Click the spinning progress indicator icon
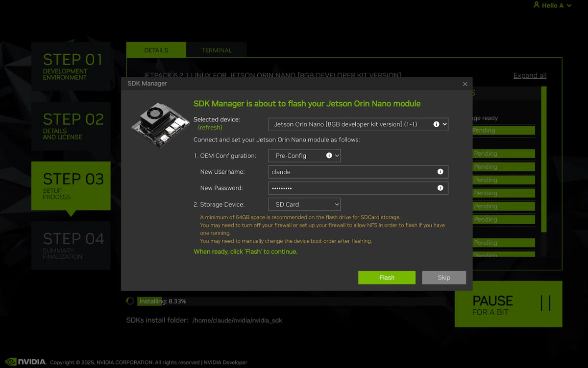The height and width of the screenshot is (368, 588). tap(130, 301)
